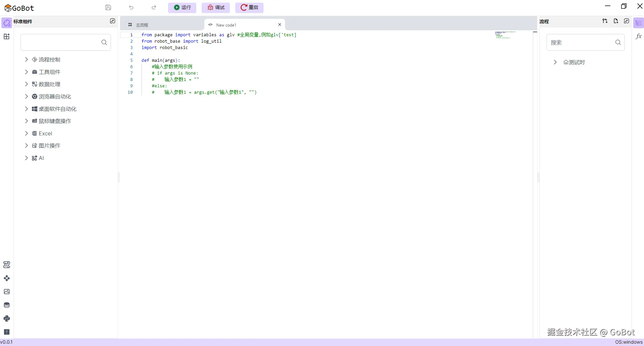Start debugging with the 调试 button
The width and height of the screenshot is (644, 346).
pos(215,8)
